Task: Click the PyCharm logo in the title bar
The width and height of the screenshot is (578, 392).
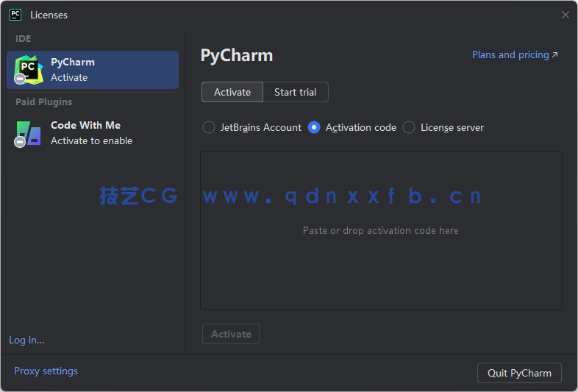Action: pyautogui.click(x=15, y=15)
